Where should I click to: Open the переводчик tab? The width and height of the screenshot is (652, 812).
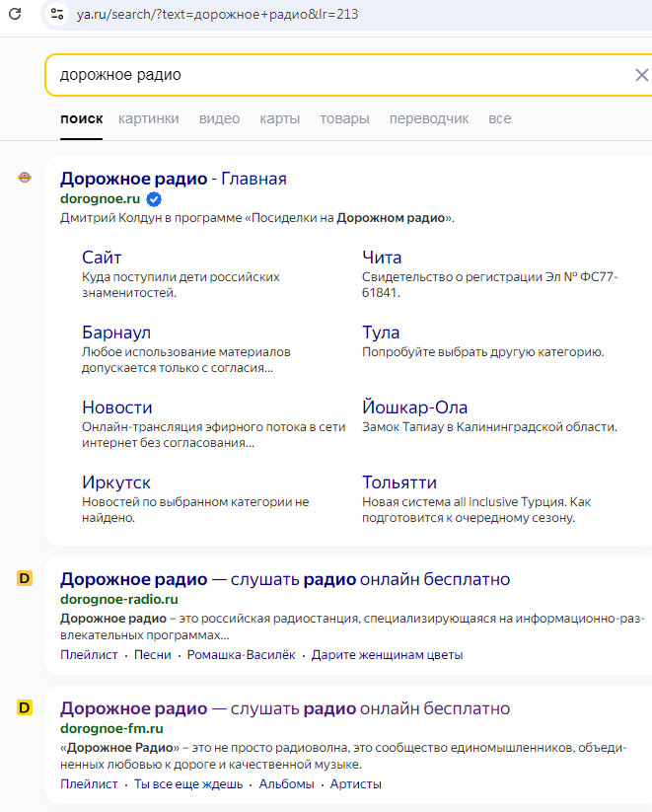click(428, 118)
